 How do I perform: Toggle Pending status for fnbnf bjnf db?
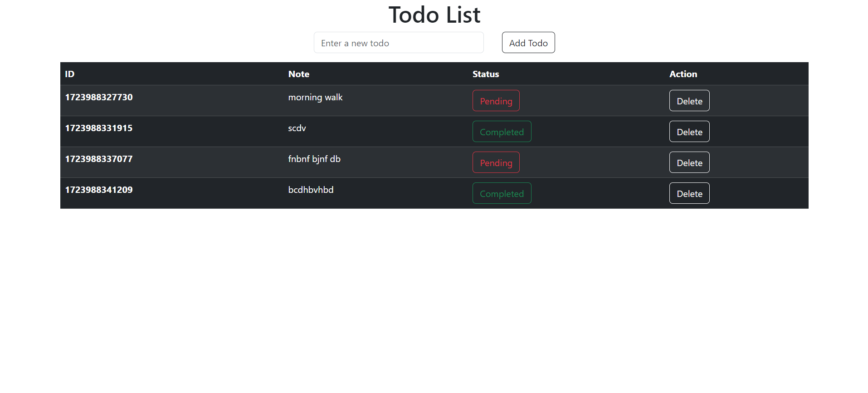click(x=496, y=162)
